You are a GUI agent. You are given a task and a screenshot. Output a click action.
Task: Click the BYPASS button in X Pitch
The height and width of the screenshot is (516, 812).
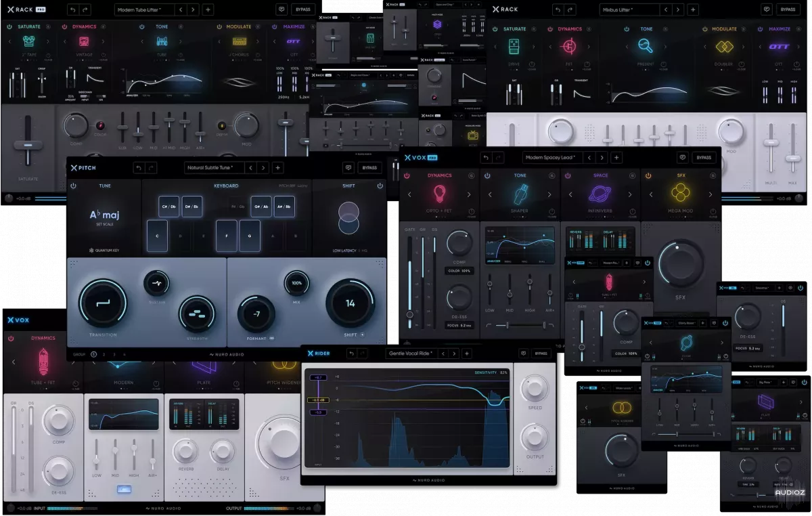(x=369, y=168)
